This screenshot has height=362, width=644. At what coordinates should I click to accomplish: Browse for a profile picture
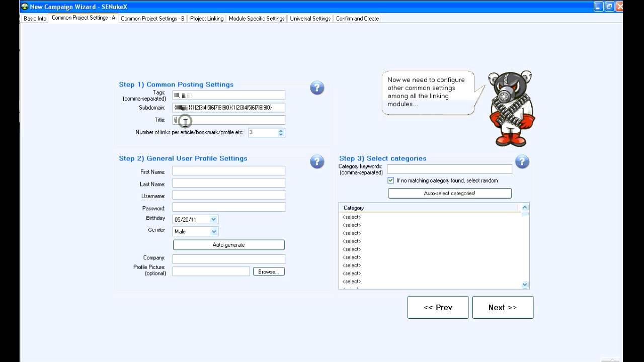(269, 271)
